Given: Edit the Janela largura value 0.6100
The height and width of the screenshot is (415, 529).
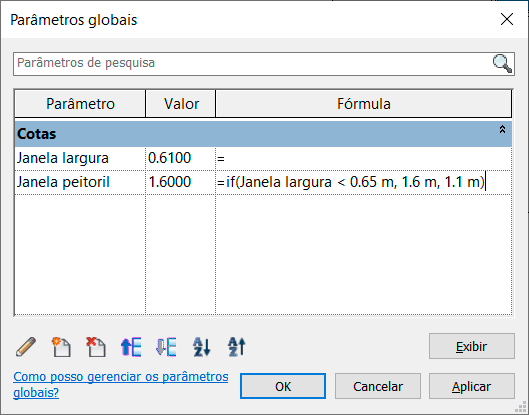Looking at the screenshot, I should coord(180,158).
